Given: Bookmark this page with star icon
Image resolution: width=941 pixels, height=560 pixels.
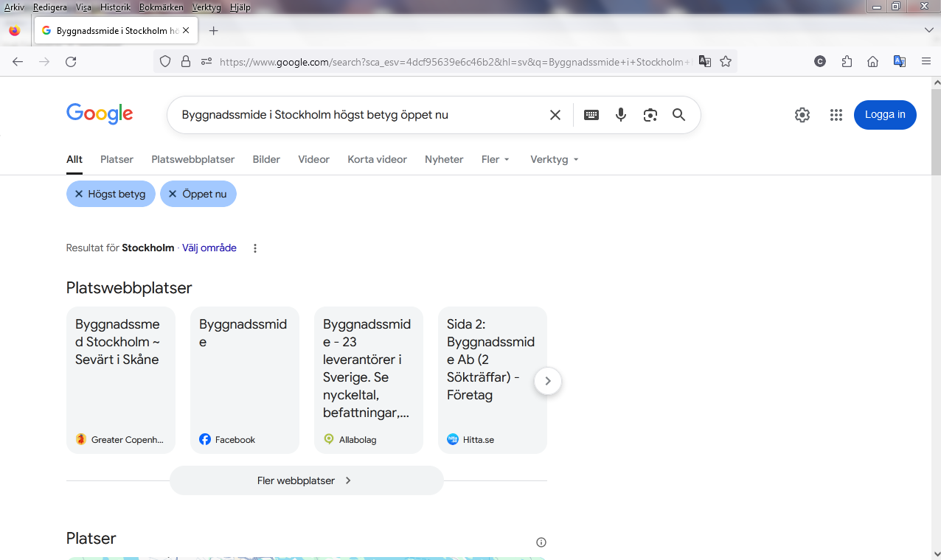Looking at the screenshot, I should click(x=726, y=62).
